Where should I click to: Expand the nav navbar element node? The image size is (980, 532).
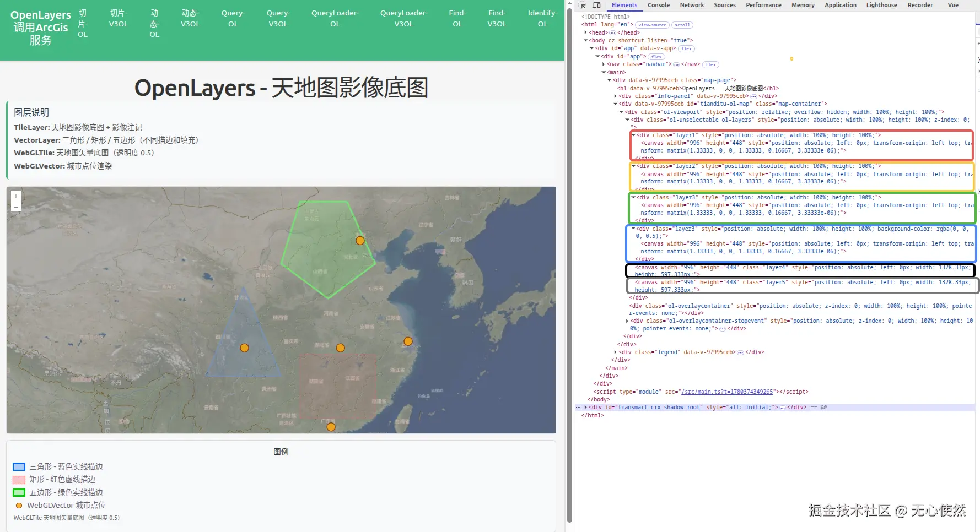click(x=604, y=64)
